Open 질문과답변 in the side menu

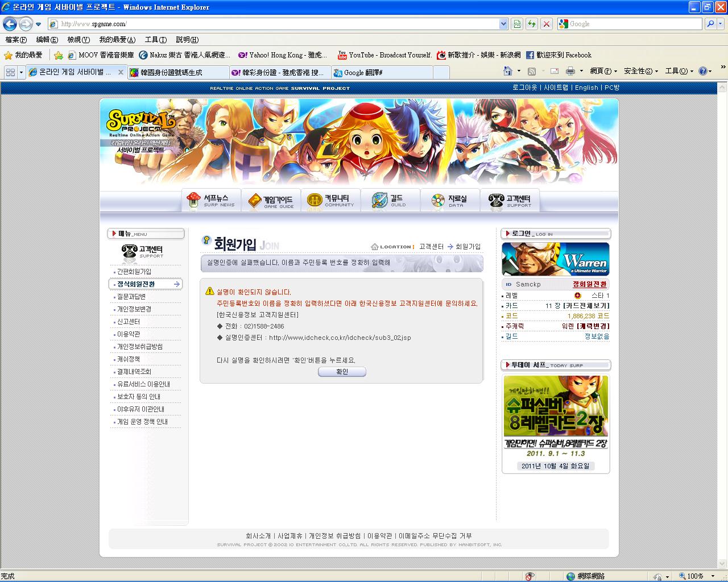point(131,297)
